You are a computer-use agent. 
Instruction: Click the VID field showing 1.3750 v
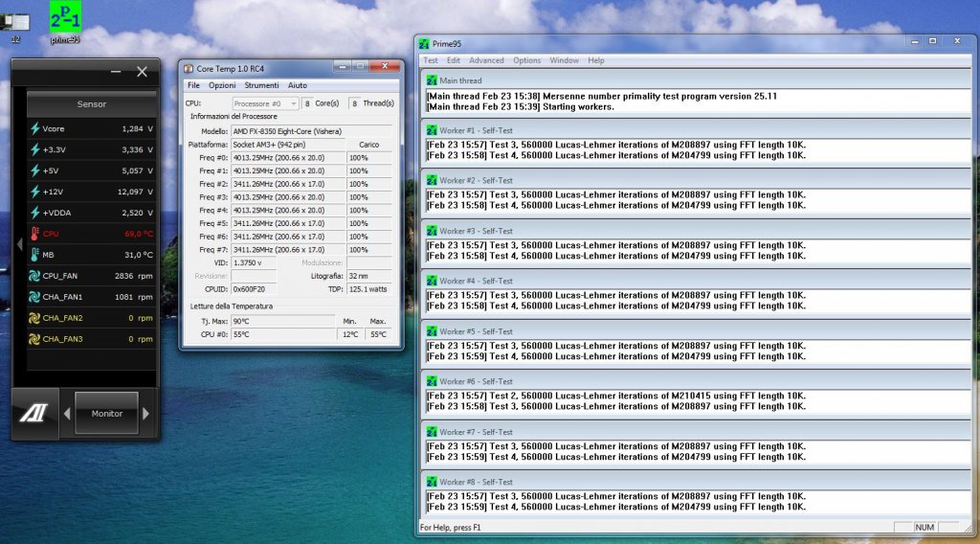[254, 263]
